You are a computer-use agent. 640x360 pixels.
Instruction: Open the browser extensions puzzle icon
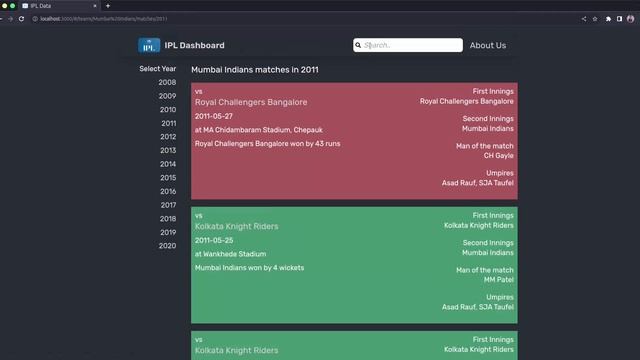point(608,19)
